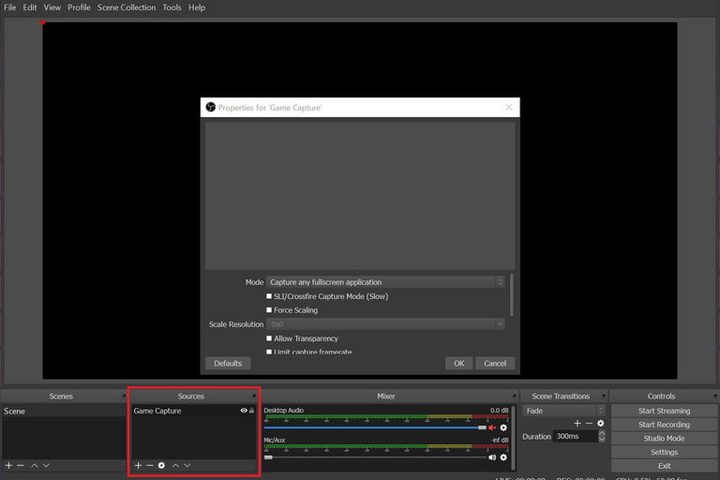Click the add source plus icon
The height and width of the screenshot is (480, 720).
pyautogui.click(x=138, y=466)
